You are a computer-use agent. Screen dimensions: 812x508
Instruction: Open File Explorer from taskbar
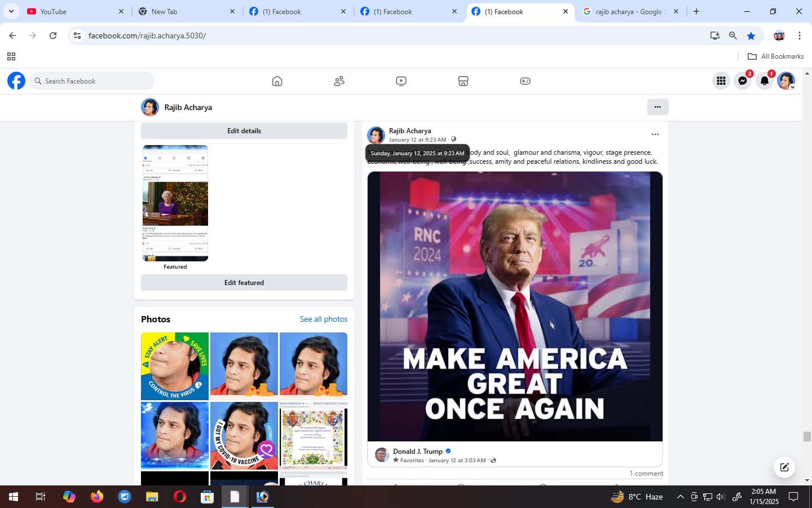152,497
